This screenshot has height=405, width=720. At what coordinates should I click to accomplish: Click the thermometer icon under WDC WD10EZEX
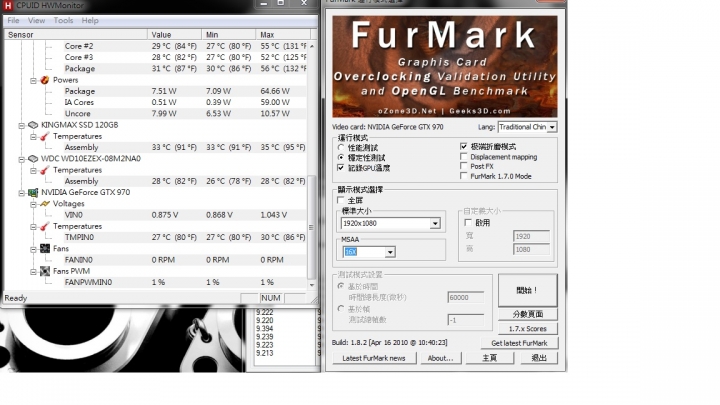(45, 170)
